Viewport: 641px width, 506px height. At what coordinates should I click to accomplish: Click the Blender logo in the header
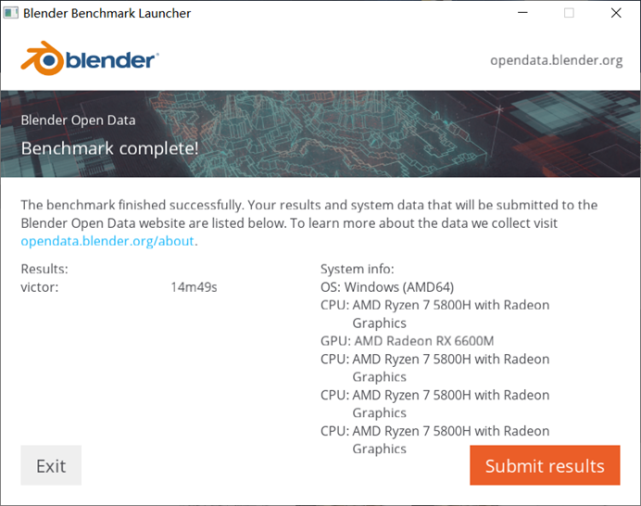[89, 58]
